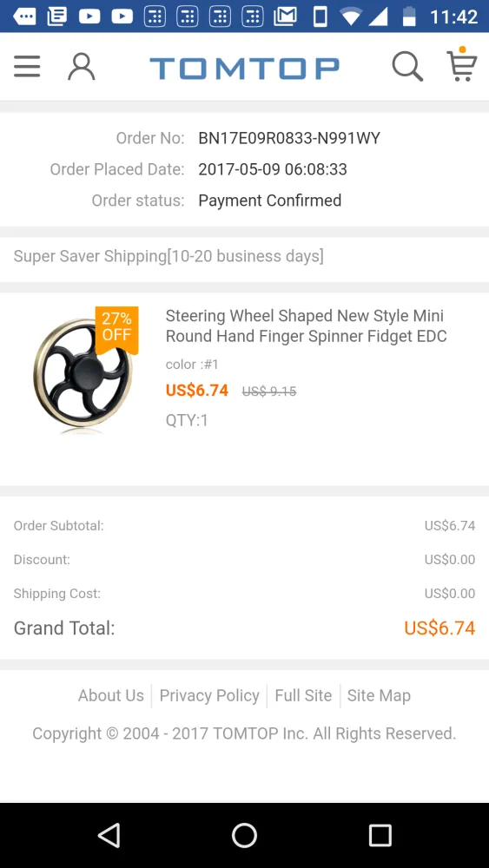Open the Site Map link

pos(379,695)
